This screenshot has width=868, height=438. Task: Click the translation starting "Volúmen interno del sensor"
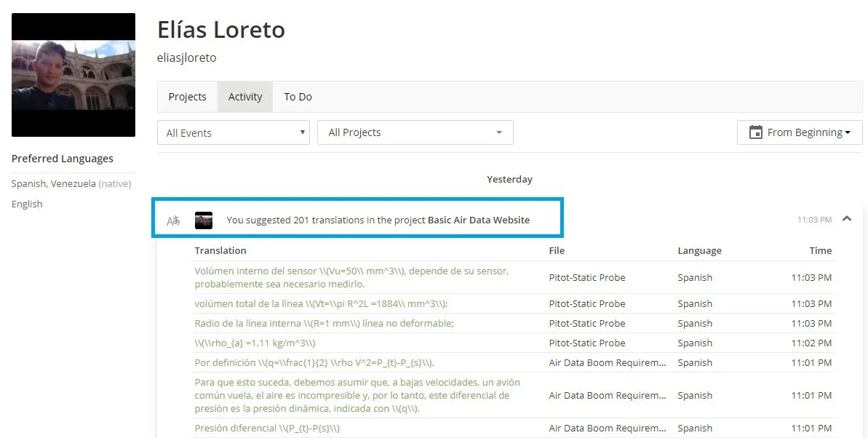coord(351,277)
